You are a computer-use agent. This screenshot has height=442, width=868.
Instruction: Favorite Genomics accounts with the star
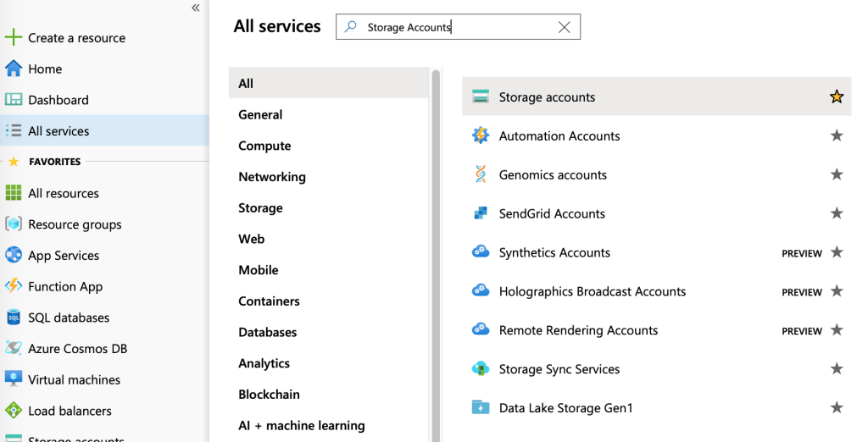click(x=837, y=174)
